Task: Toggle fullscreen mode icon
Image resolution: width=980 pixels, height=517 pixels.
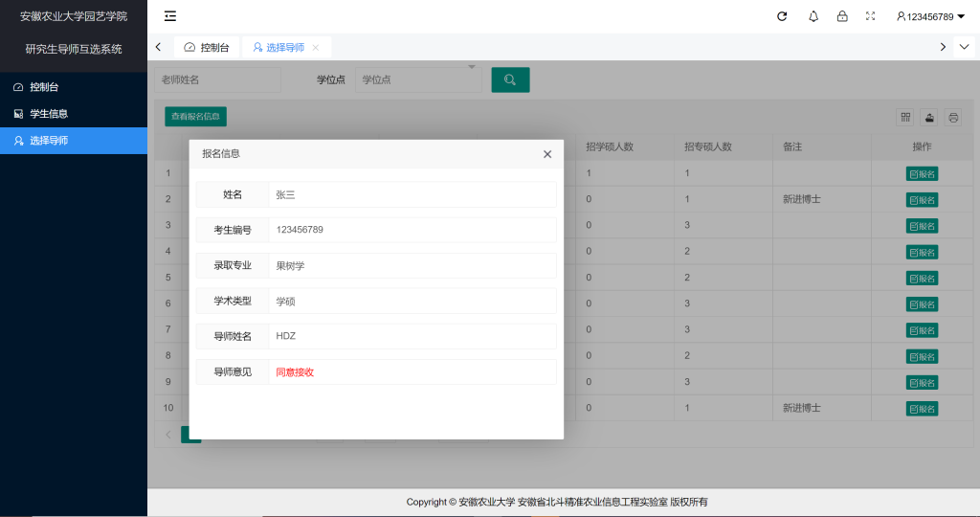Action: tap(870, 16)
